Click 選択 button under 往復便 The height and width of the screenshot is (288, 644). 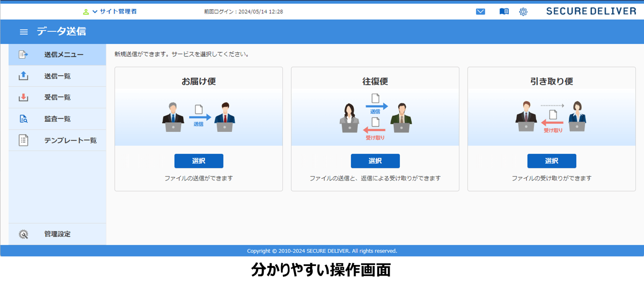[x=375, y=161]
